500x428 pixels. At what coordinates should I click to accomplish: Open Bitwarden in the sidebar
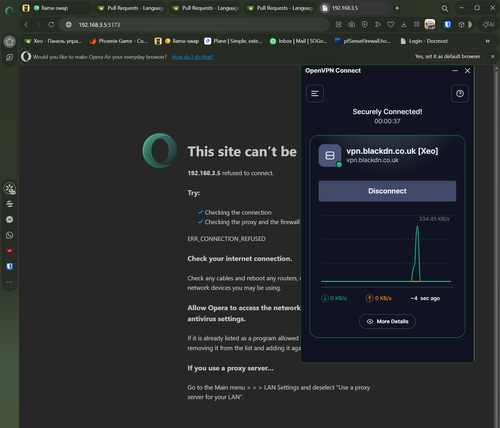[x=10, y=266]
